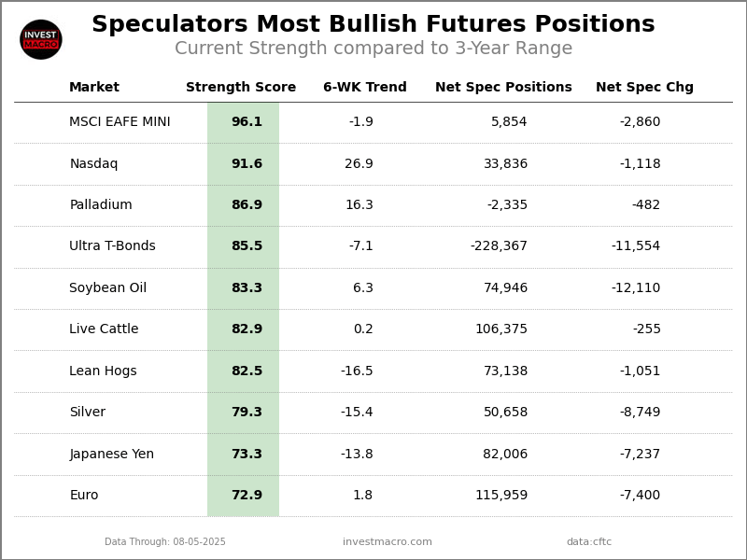
Task: Click the Net Spec Positions header
Action: [503, 88]
